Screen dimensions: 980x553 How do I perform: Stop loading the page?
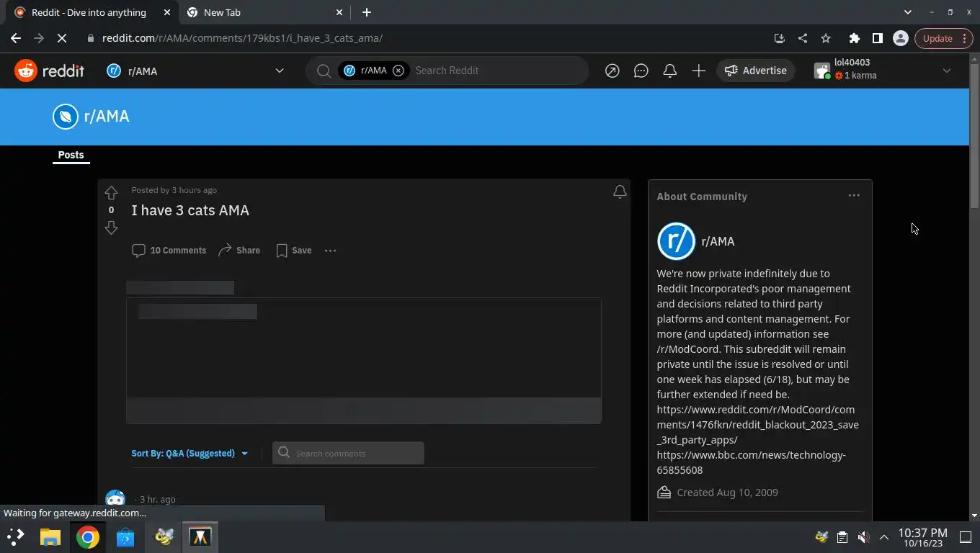click(x=62, y=38)
